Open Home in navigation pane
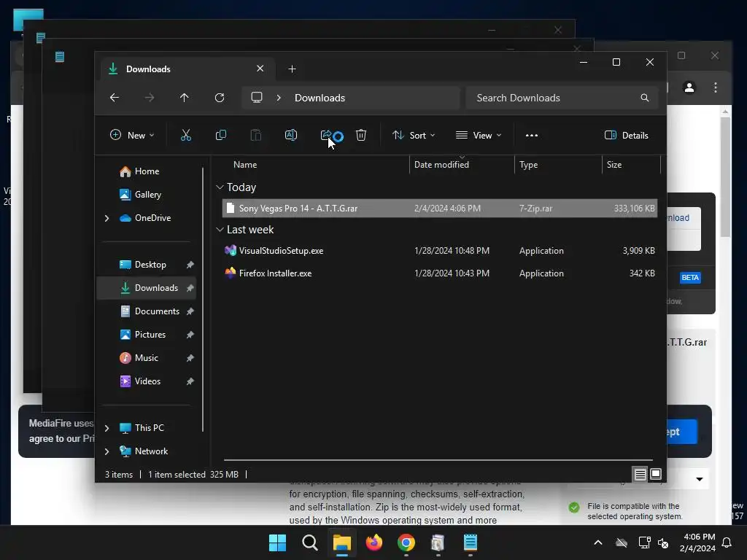 click(x=147, y=171)
